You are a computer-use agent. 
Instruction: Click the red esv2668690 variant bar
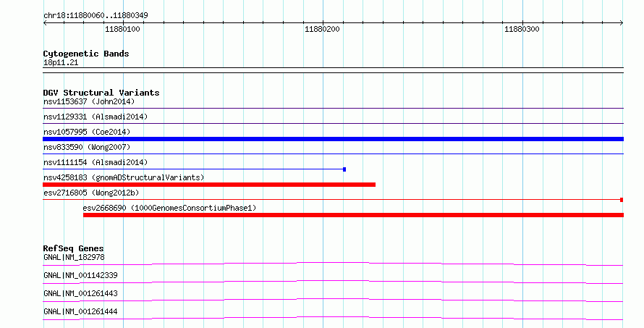coord(353,215)
